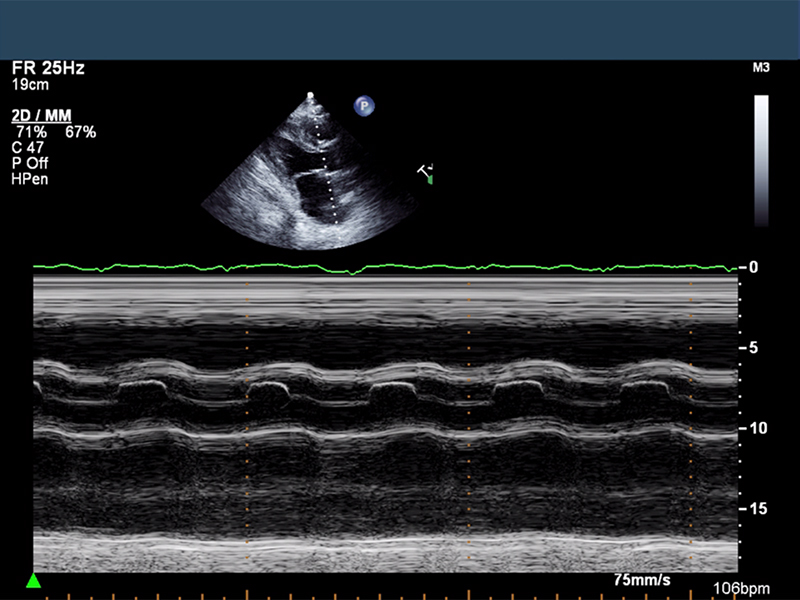This screenshot has width=800, height=600.
Task: Click the transducer orientation marker beside the sector
Action: (x=426, y=174)
